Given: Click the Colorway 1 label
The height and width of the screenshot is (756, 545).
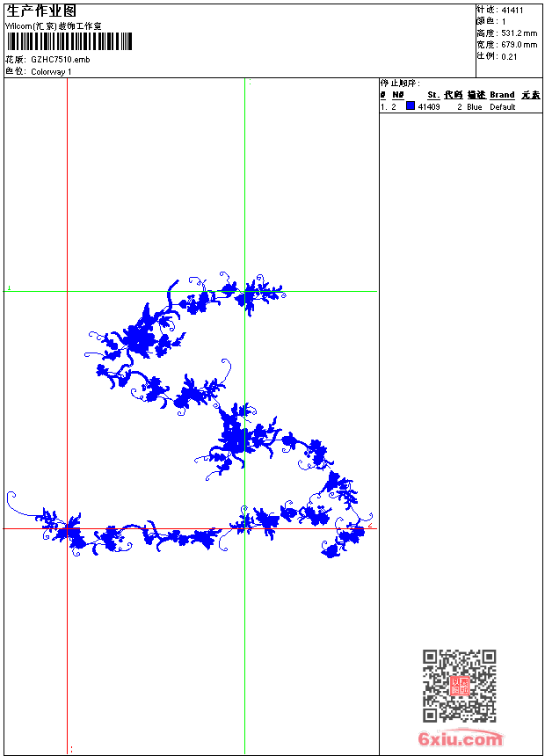Looking at the screenshot, I should pyautogui.click(x=51, y=71).
